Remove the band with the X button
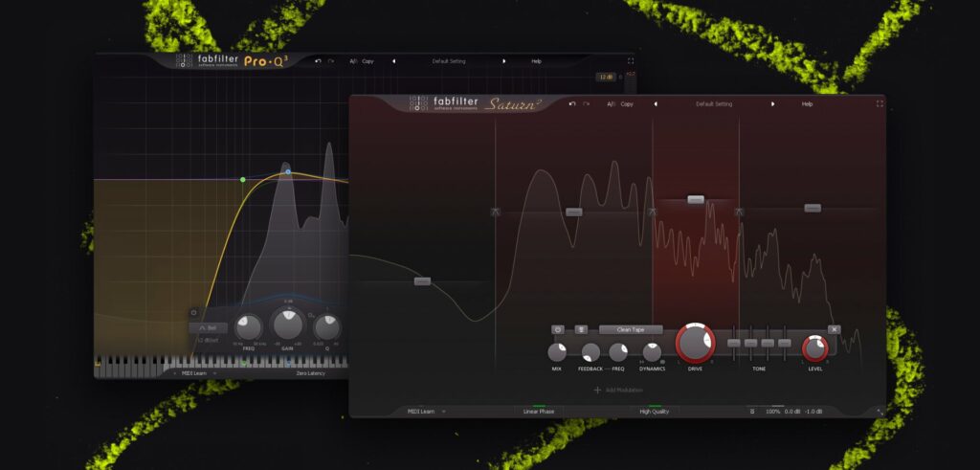Image resolution: width=980 pixels, height=470 pixels. (835, 329)
